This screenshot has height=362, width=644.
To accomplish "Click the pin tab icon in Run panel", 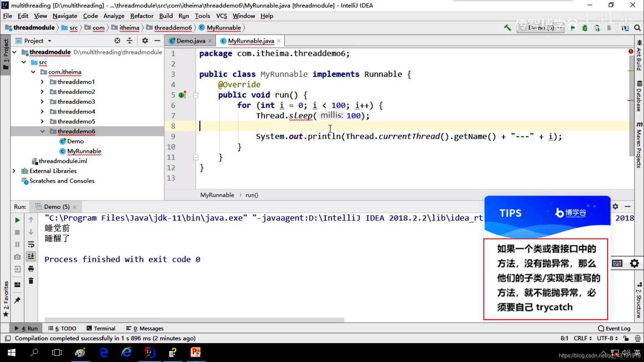I will coord(17,300).
